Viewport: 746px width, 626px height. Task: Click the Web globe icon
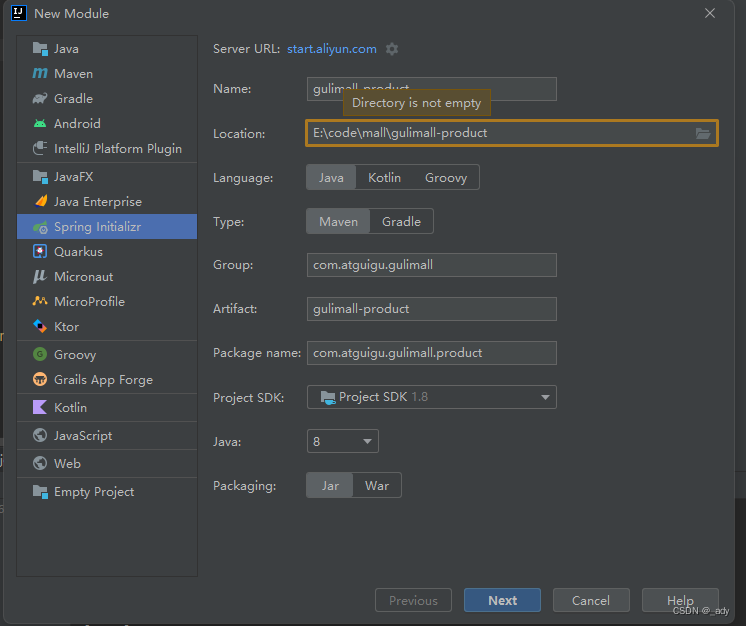point(40,463)
